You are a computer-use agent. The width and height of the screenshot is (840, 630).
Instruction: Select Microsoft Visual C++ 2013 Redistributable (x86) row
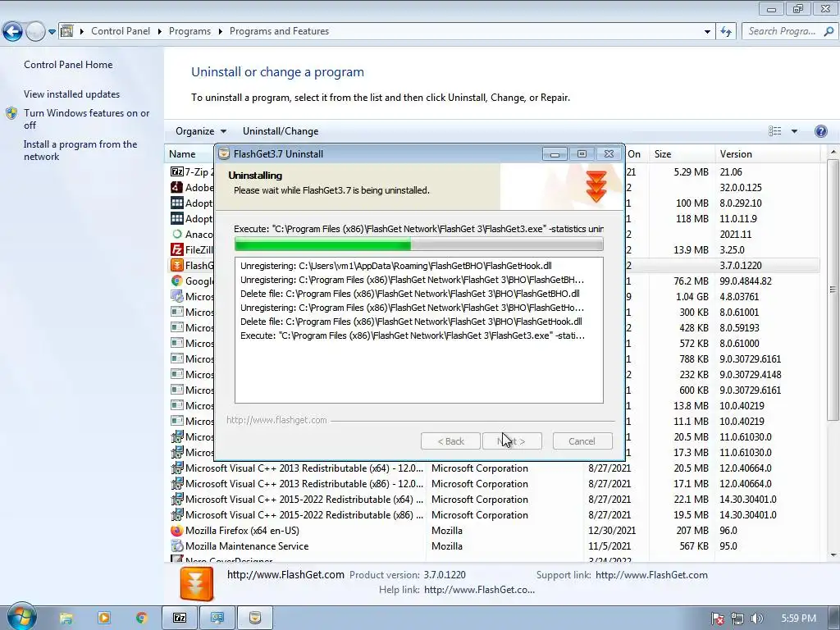click(x=495, y=484)
